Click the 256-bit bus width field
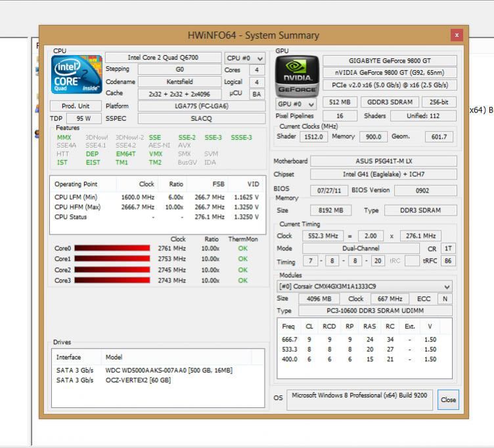The height and width of the screenshot is (448, 494). (x=439, y=102)
